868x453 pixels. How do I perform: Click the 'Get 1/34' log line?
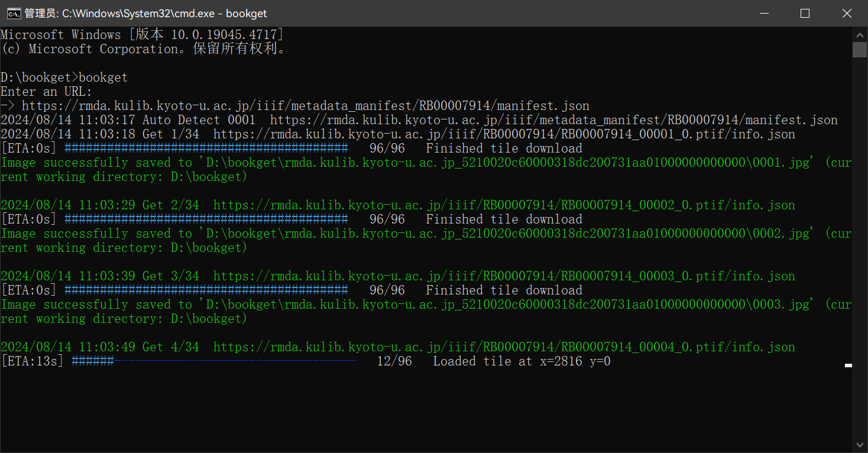tap(398, 134)
